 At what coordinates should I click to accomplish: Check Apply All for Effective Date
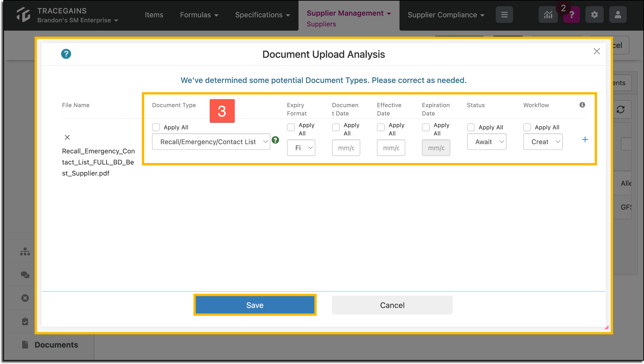[381, 127]
